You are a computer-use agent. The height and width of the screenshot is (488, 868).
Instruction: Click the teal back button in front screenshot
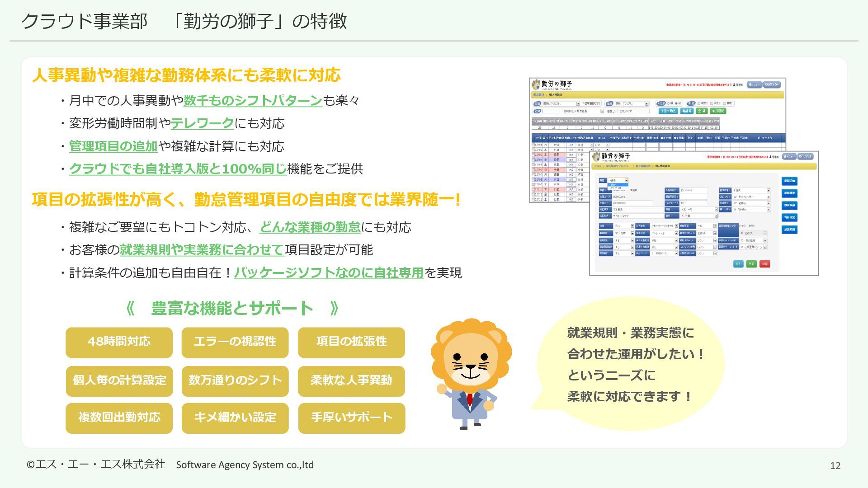738,264
